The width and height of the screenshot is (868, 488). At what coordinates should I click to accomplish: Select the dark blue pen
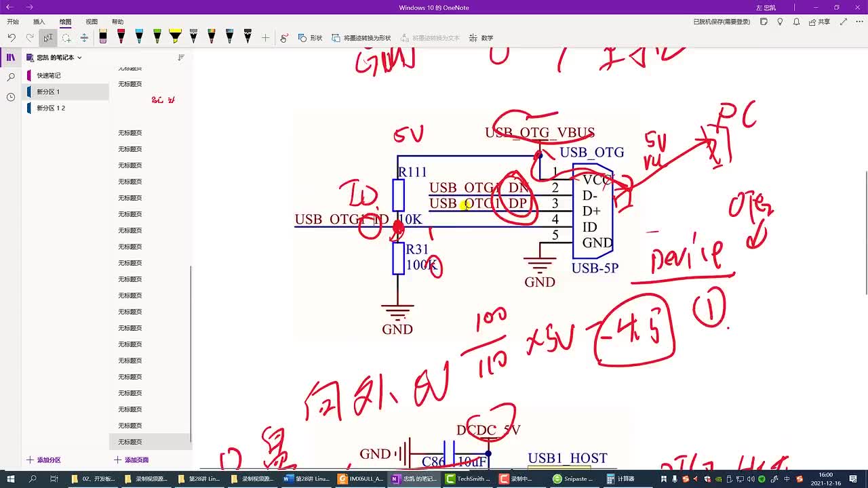click(229, 37)
